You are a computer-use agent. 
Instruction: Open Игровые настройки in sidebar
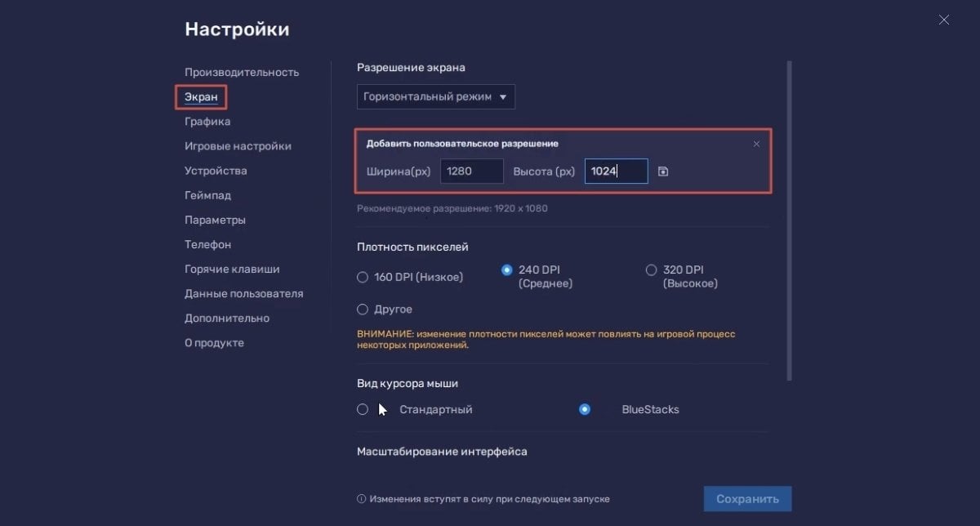(x=238, y=146)
